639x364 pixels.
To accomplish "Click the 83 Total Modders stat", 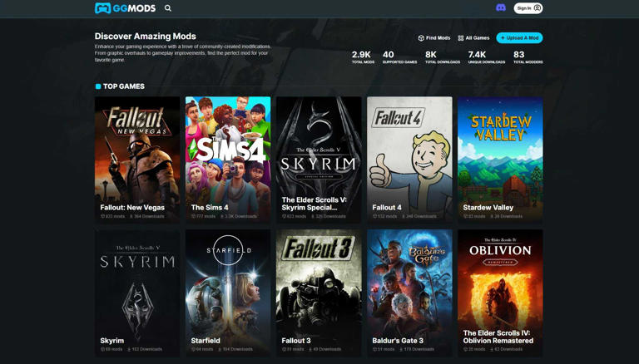I will pos(528,57).
